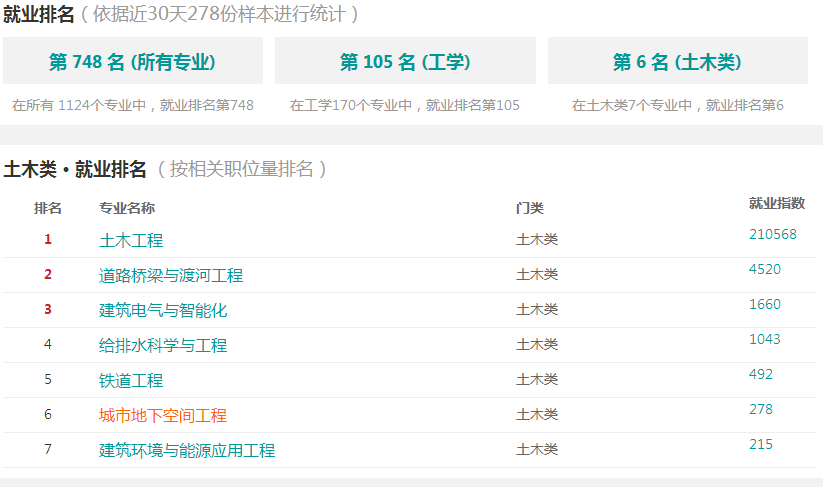Click employment index value 1660
Screen dimensions: 823x487
coord(765,304)
